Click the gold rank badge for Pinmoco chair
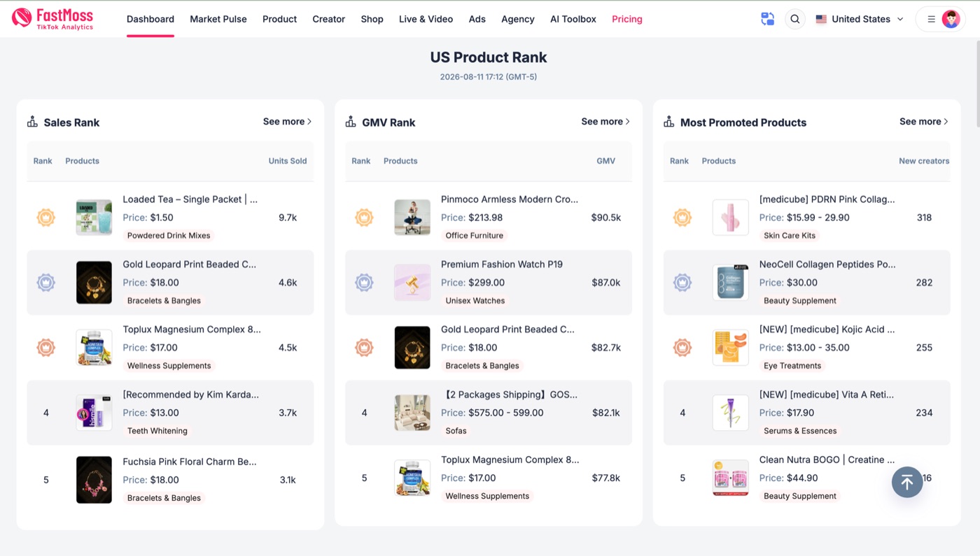The image size is (980, 556). pyautogui.click(x=364, y=218)
